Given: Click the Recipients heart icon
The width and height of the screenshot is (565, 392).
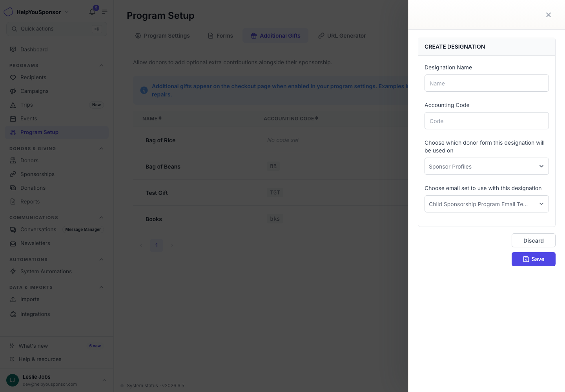Looking at the screenshot, I should [13, 78].
